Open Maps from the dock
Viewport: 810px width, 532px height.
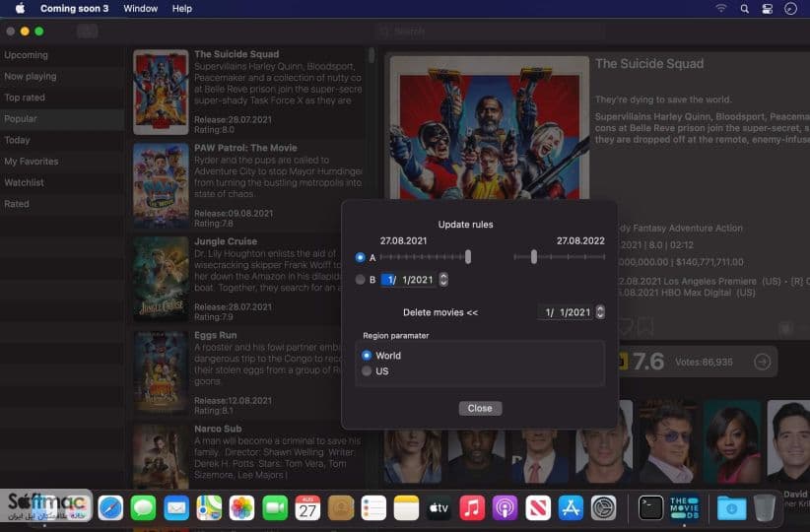coord(209,508)
